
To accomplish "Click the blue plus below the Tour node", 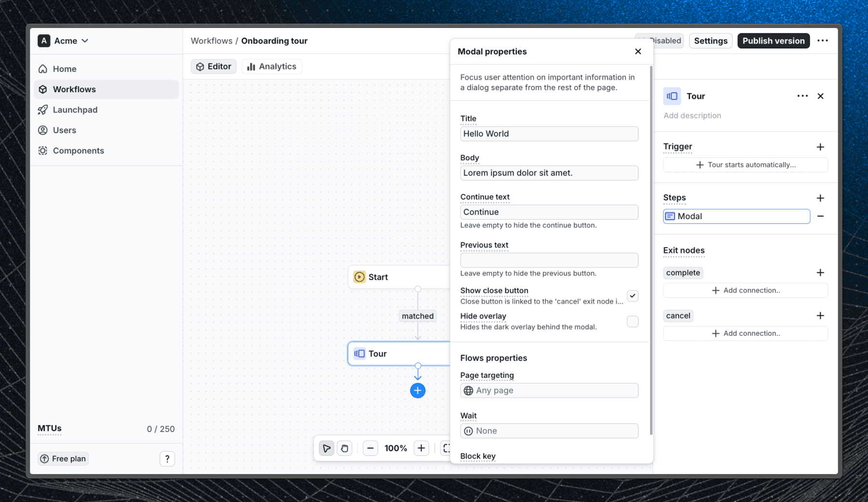I will [x=418, y=390].
